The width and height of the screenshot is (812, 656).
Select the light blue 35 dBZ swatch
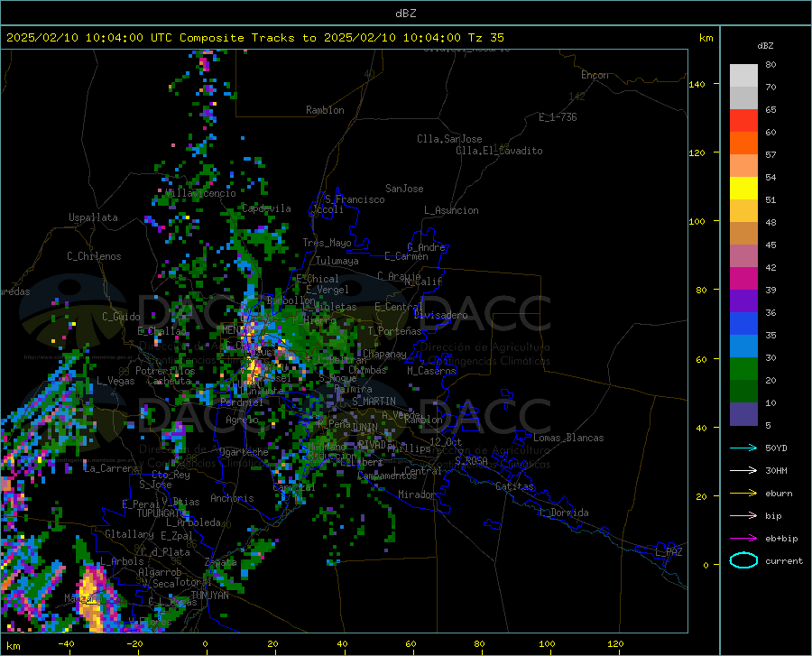coord(743,346)
